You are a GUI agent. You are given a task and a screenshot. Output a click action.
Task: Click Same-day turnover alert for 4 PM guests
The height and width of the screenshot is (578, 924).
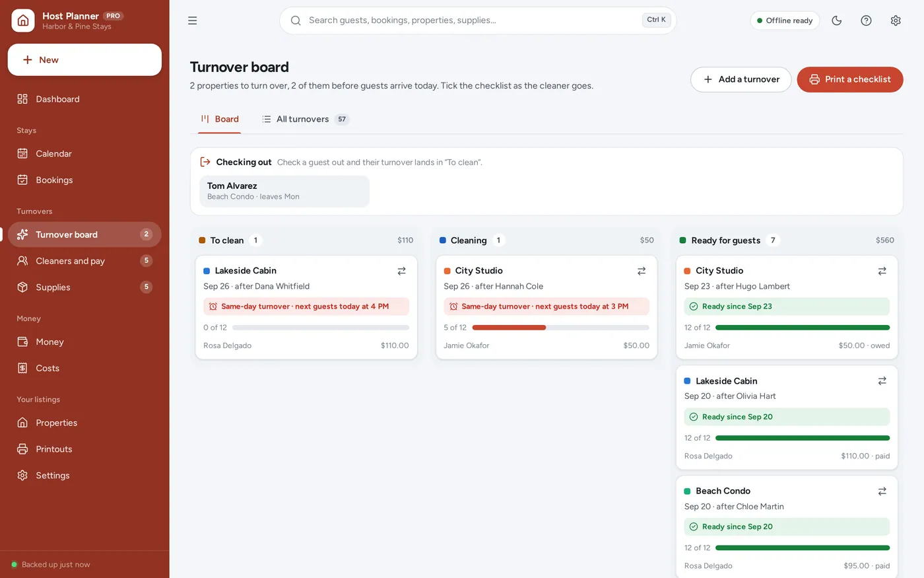tap(306, 307)
